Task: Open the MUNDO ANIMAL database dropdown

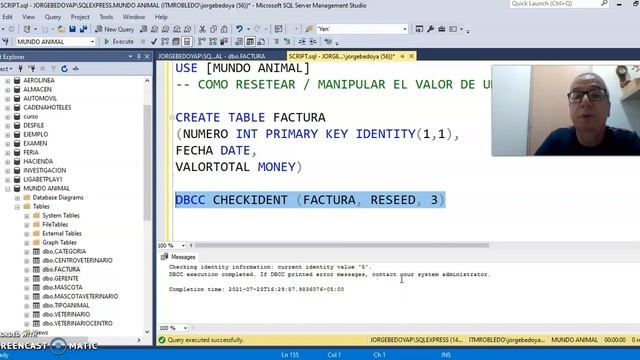Action: (x=92, y=42)
